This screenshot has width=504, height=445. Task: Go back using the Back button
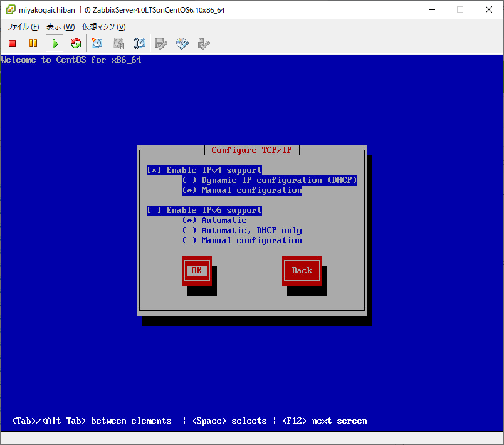click(x=302, y=271)
